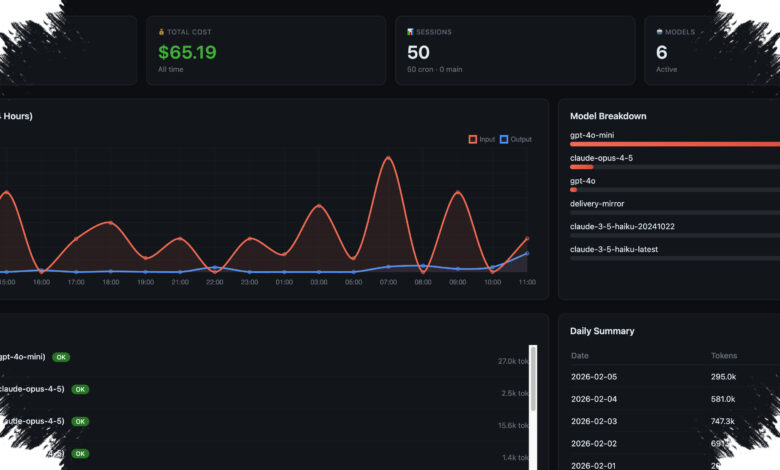This screenshot has width=780, height=470.
Task: Click delivery-mirror in Model Breakdown
Action: 597,204
